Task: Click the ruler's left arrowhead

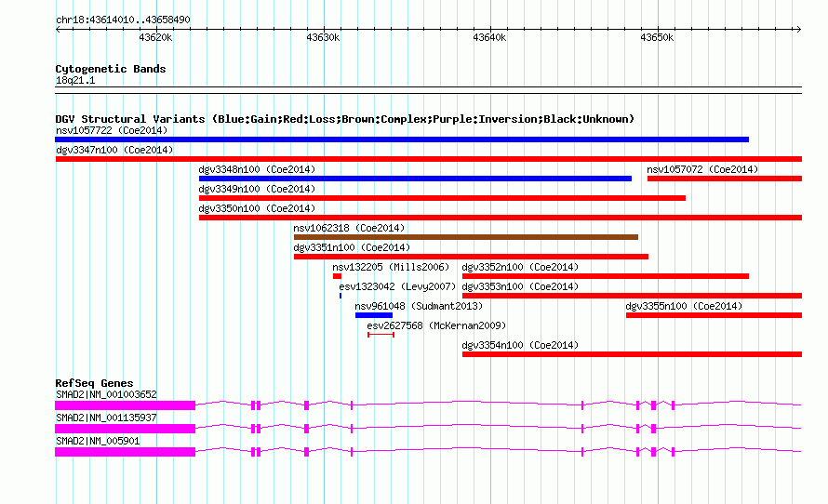Action: click(58, 29)
